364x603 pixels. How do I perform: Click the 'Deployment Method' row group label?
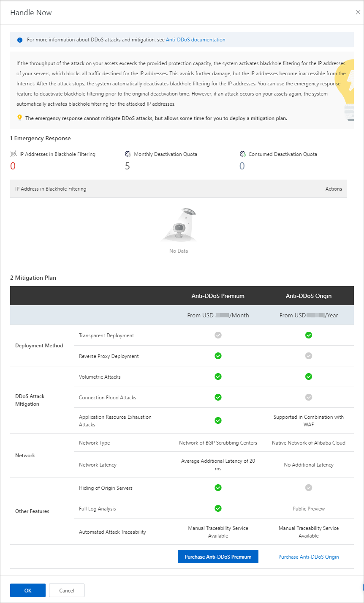(39, 346)
